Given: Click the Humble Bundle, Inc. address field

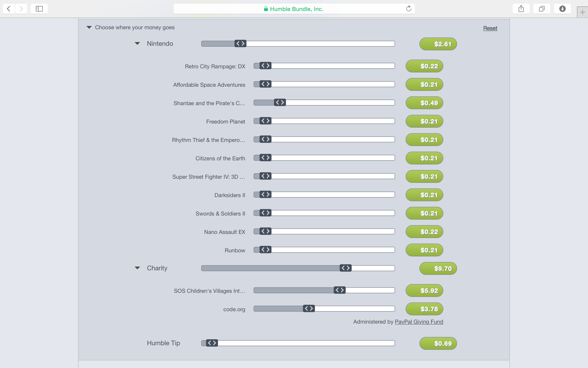Looking at the screenshot, I should pyautogui.click(x=294, y=9).
